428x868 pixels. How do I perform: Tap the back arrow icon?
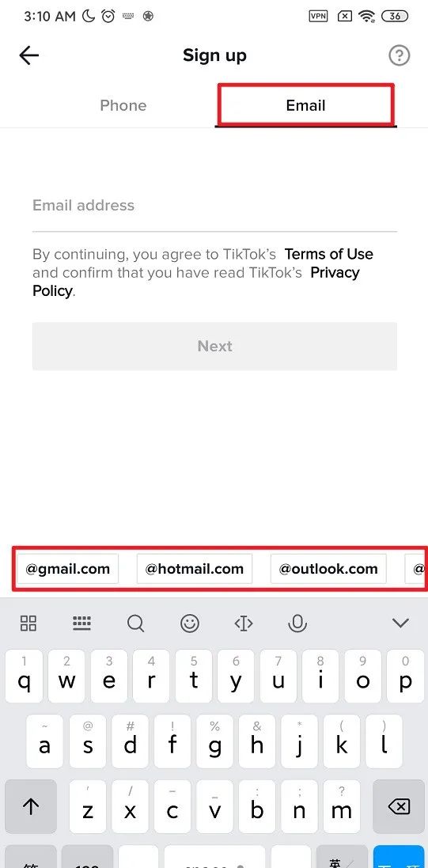coord(28,55)
